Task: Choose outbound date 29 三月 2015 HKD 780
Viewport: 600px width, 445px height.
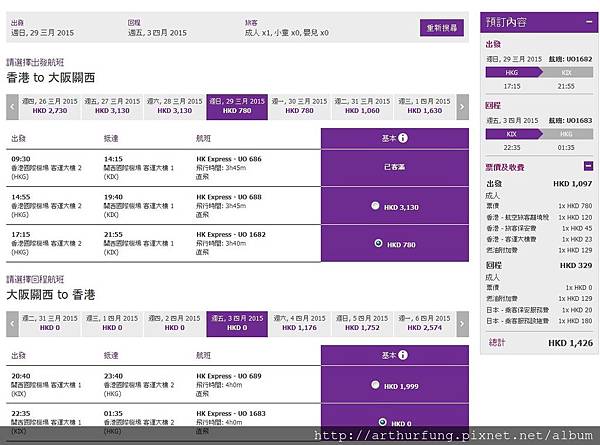Action: (x=237, y=107)
